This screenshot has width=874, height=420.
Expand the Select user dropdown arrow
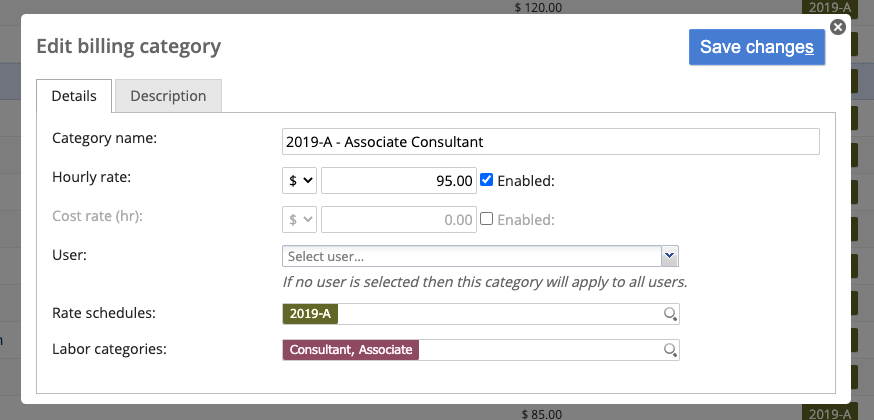pyautogui.click(x=670, y=256)
